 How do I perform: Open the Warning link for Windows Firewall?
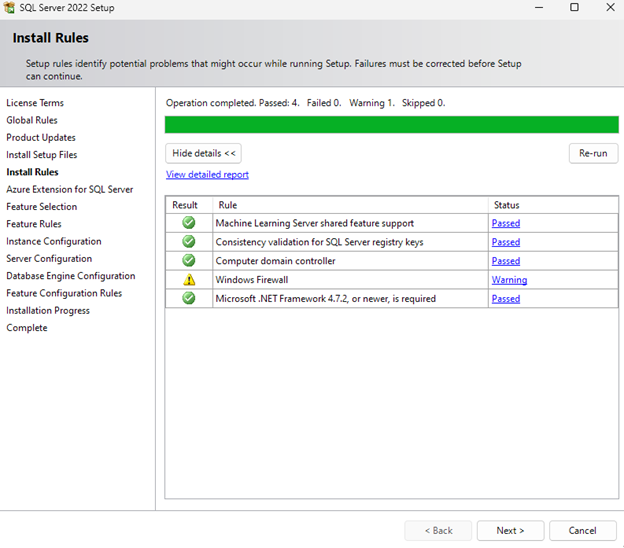coord(509,280)
